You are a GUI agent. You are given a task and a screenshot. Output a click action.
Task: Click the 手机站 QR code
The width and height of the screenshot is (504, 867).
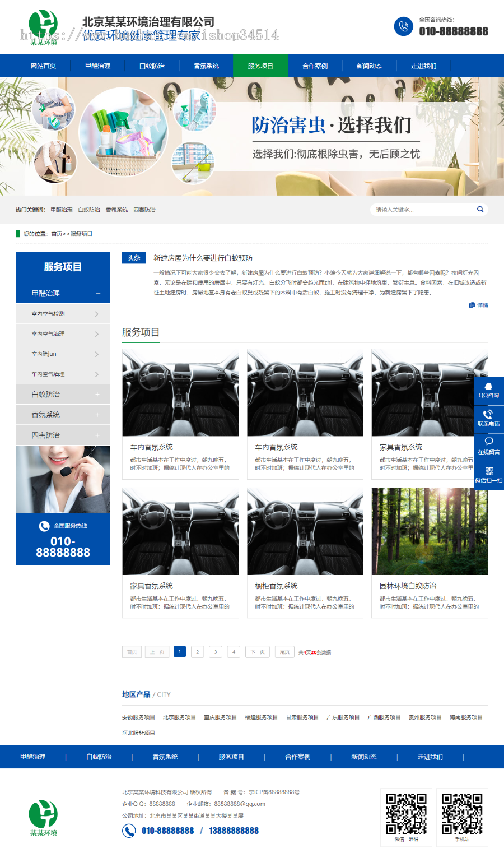[x=462, y=813]
